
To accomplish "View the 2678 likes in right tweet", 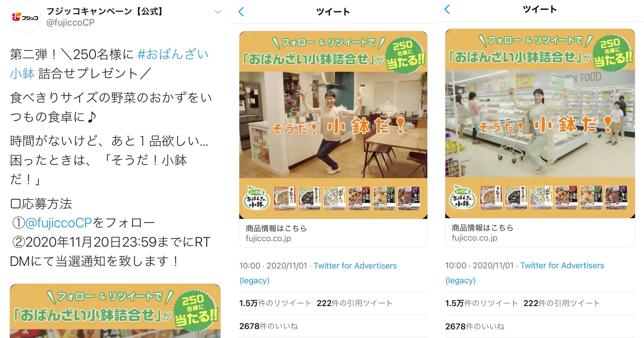I will pos(475,326).
